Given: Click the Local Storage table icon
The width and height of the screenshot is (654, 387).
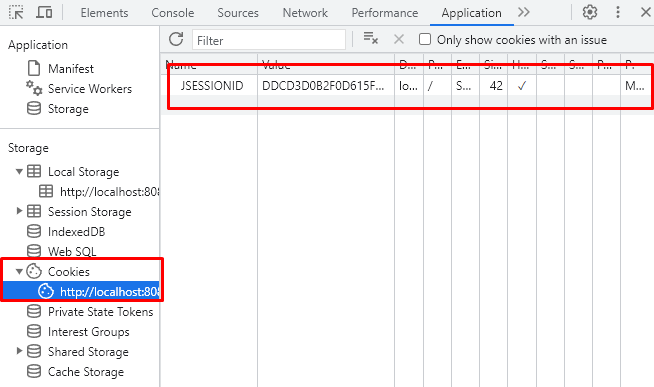Looking at the screenshot, I should coord(34,171).
